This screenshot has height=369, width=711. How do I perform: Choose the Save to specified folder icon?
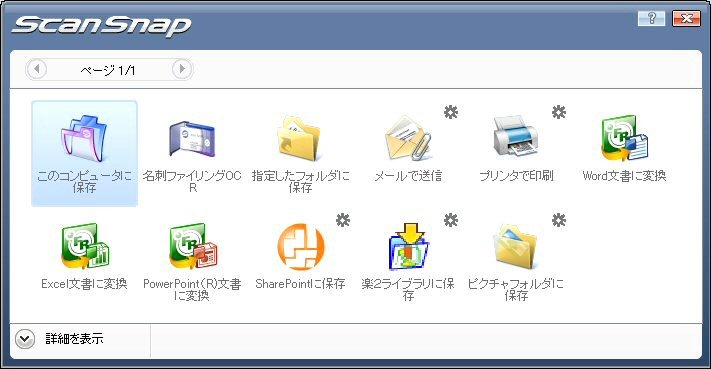[x=300, y=139]
